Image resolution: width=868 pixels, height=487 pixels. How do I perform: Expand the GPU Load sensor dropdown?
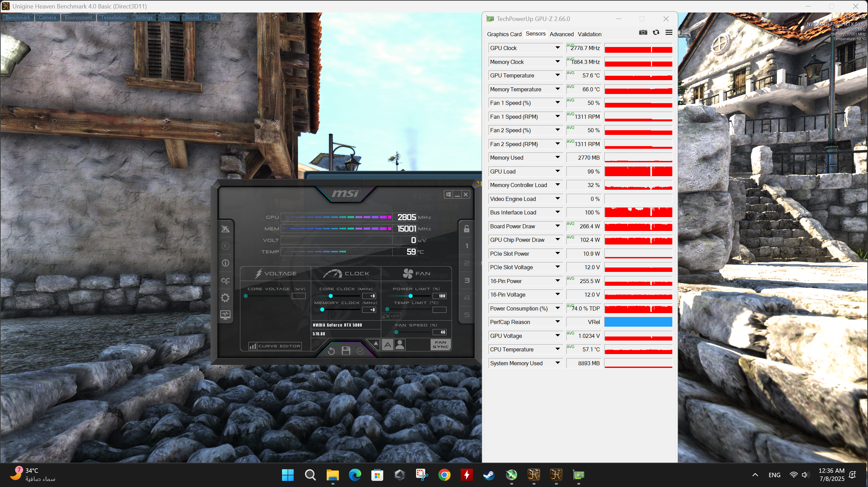558,171
